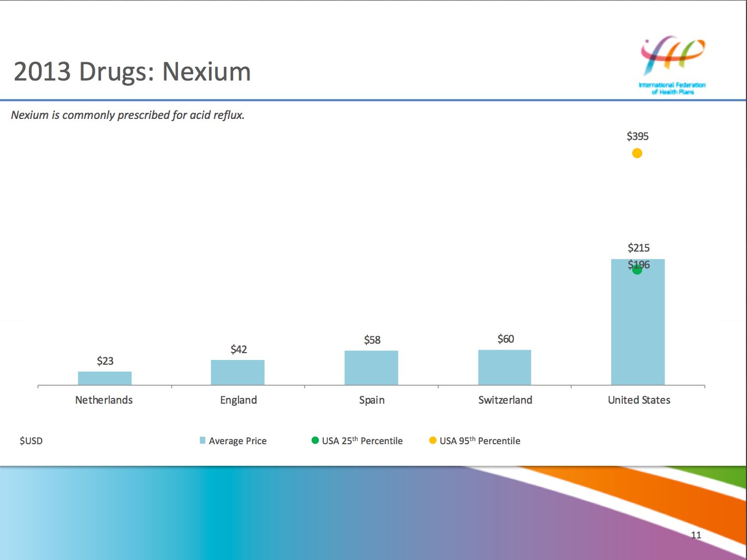Viewport: 747px width, 560px height.
Task: Select the '2013 Drugs: Nexium' slide title
Action: (132, 72)
